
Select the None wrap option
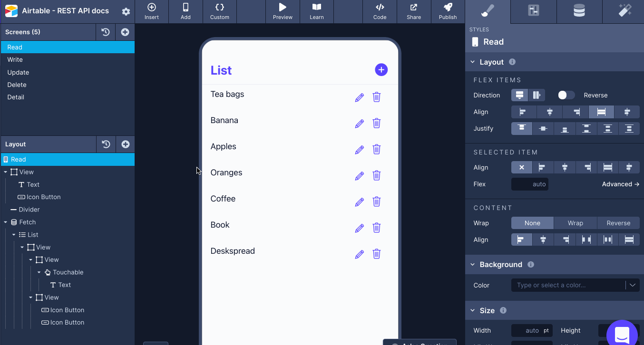[x=532, y=223]
